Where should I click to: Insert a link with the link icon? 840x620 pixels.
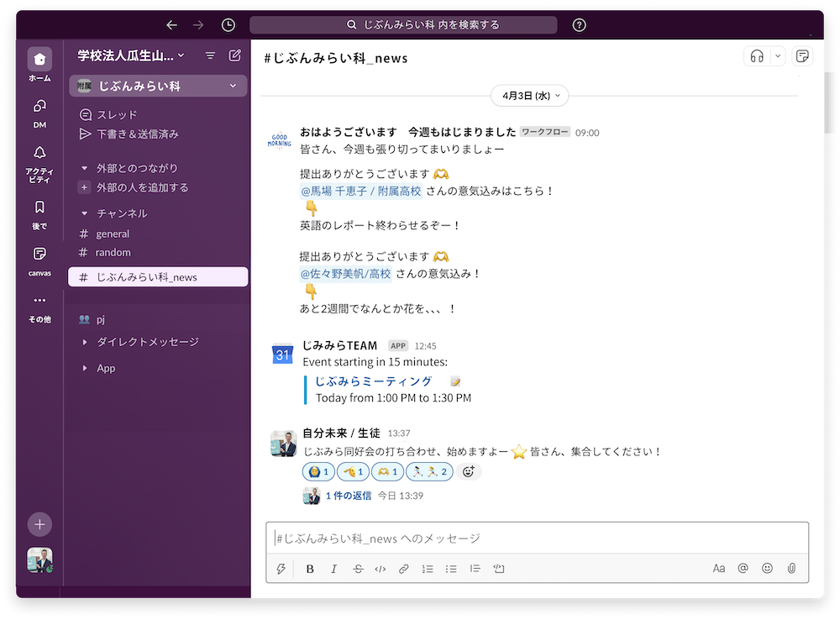tap(404, 569)
